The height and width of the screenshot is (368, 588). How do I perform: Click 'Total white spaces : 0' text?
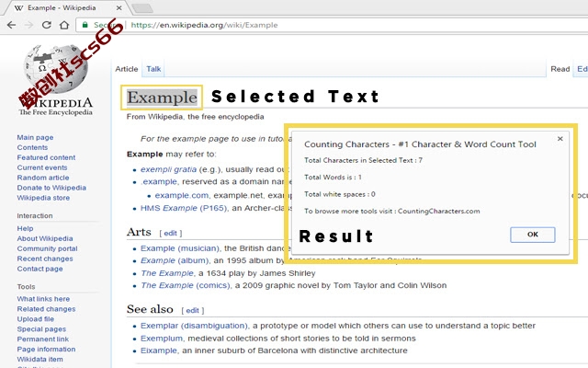(339, 194)
